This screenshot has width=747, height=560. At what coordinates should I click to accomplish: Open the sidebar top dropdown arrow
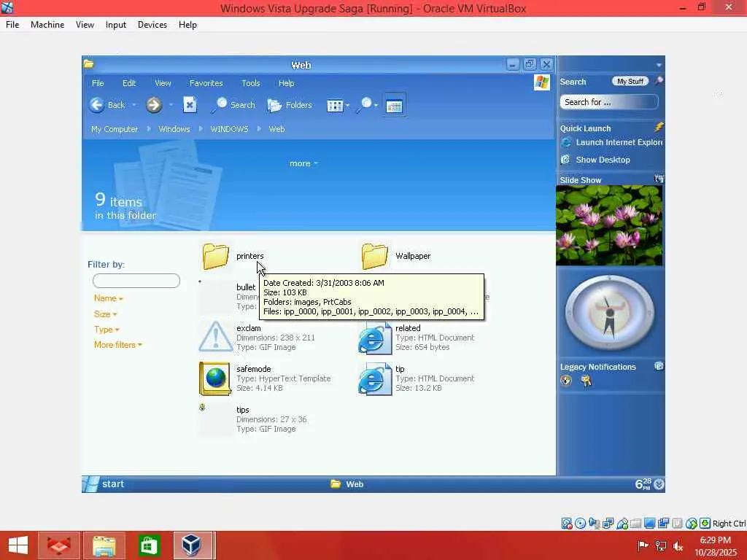coord(659,65)
